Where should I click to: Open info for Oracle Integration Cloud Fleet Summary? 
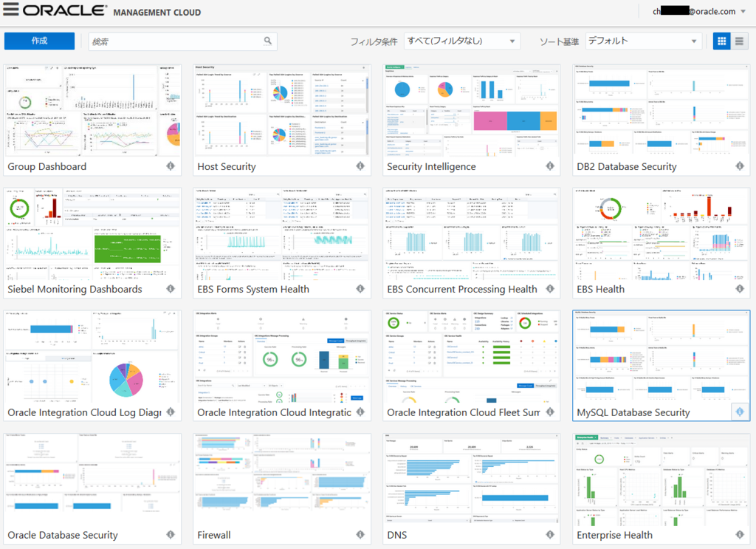(550, 412)
